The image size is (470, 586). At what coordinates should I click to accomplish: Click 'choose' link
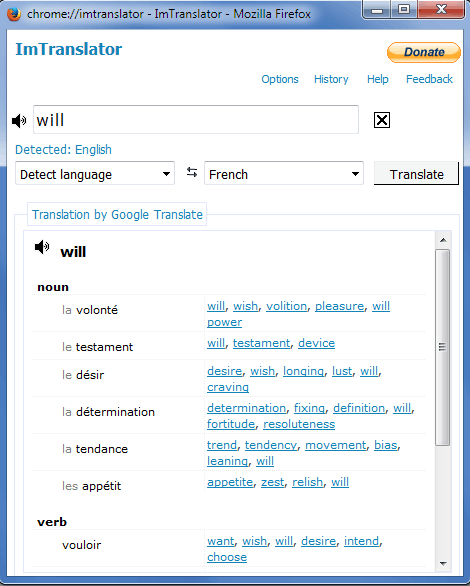tap(227, 557)
